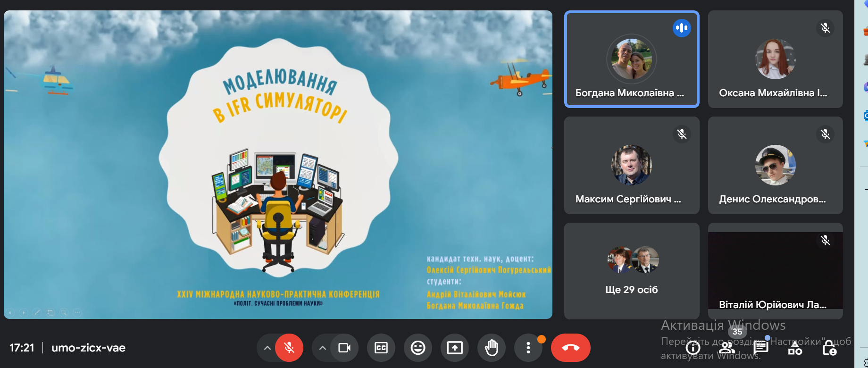Click the present screen (share) button
Image resolution: width=868 pixels, height=368 pixels.
455,348
